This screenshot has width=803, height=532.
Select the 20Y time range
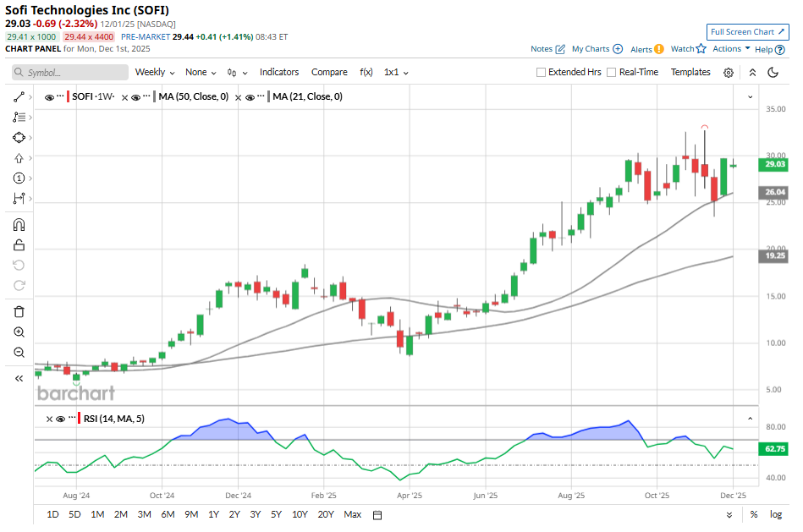tap(326, 514)
